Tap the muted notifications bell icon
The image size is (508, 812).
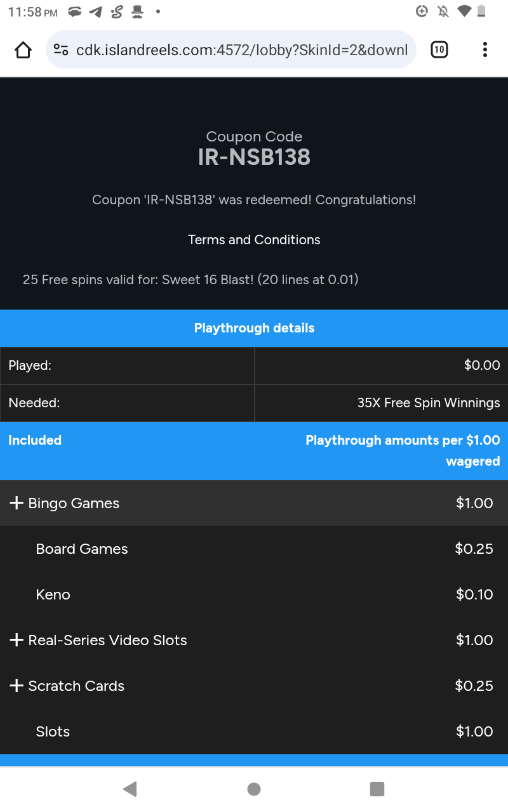[443, 11]
